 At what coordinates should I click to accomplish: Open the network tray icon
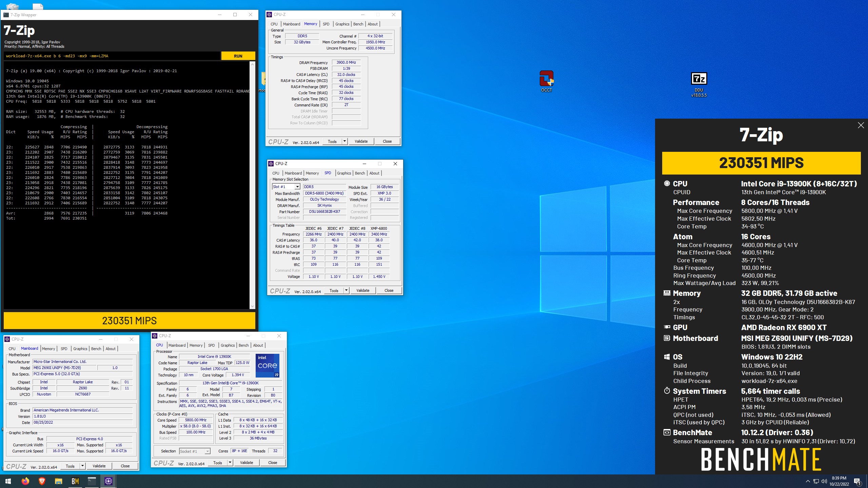816,481
